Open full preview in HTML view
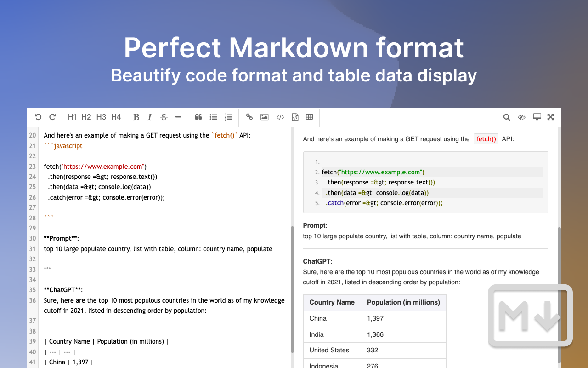The image size is (588, 368). 537,117
